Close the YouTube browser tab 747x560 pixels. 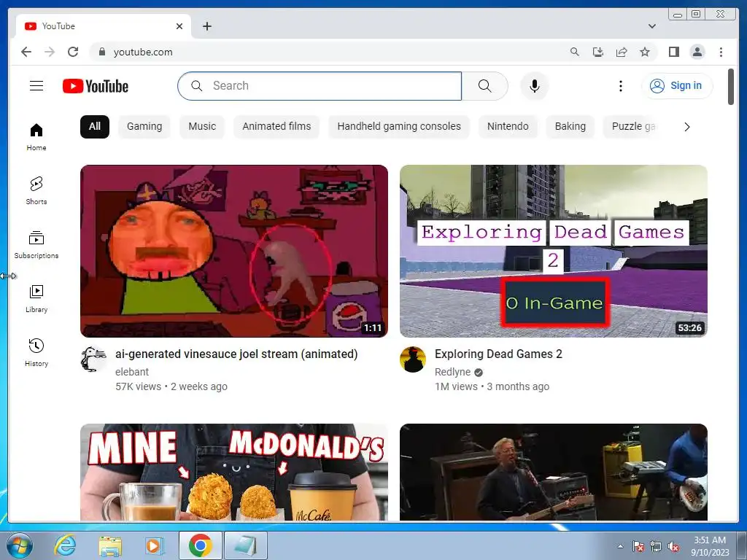pyautogui.click(x=179, y=26)
